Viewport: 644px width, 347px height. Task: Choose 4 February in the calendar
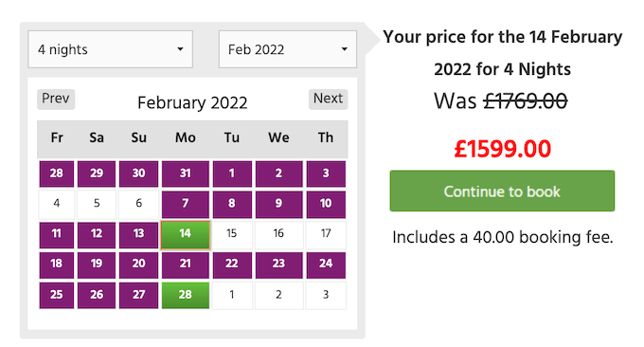point(57,204)
